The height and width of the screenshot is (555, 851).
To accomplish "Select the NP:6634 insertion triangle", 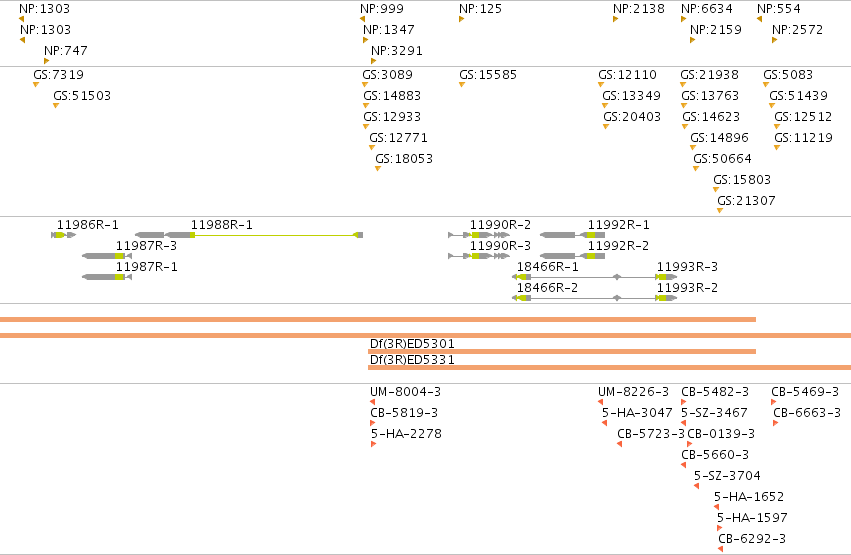I will [x=684, y=19].
